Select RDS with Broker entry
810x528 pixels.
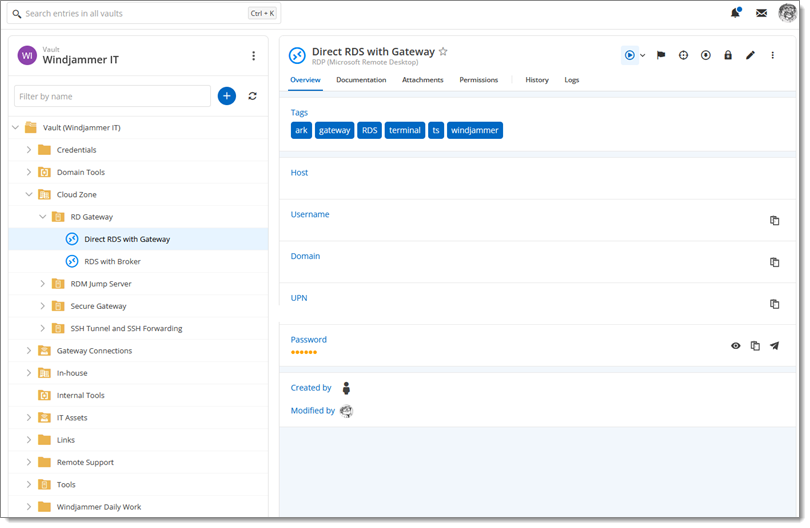click(112, 262)
